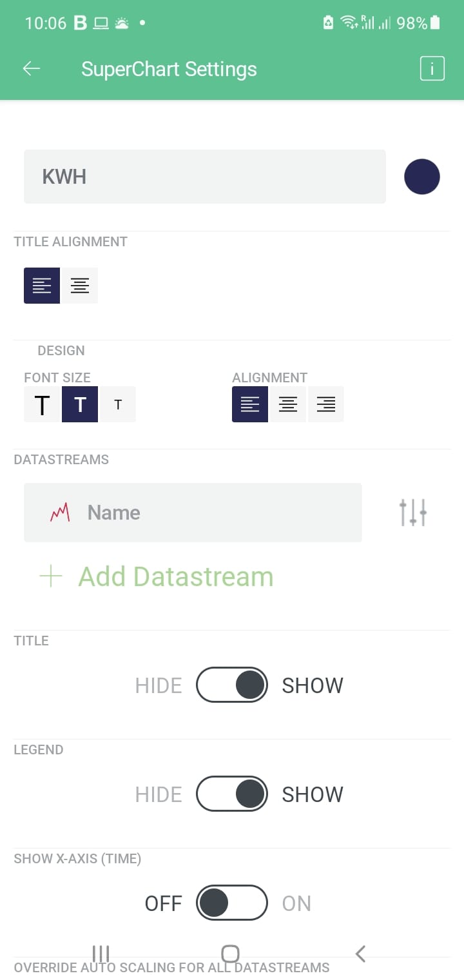The image size is (464, 980).
Task: Select centered title alignment icon
Action: tap(80, 286)
